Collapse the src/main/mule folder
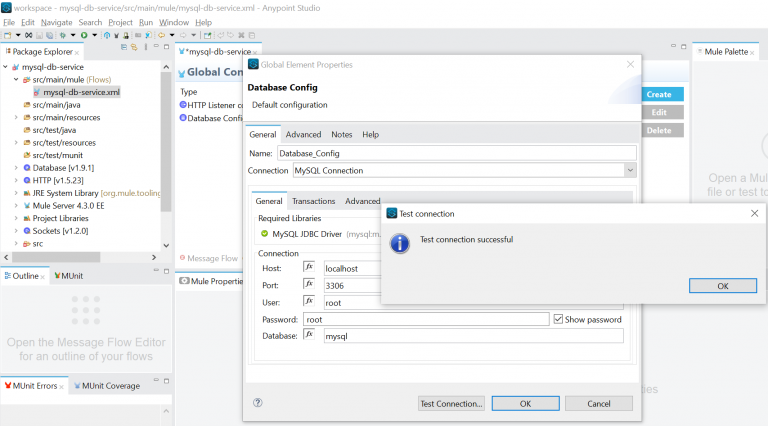Image resolution: width=768 pixels, height=426 pixels. [x=16, y=79]
